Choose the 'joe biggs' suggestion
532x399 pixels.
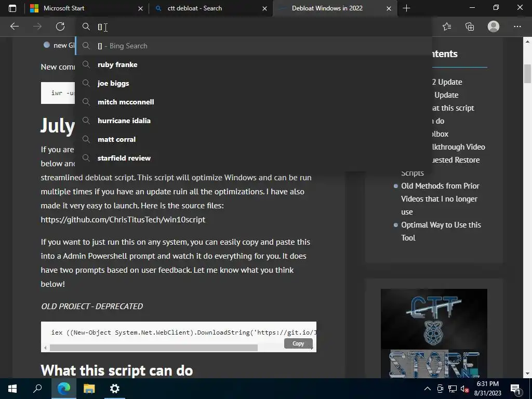click(x=254, y=83)
